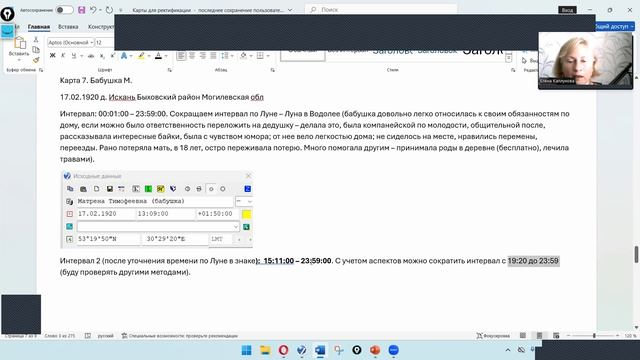Open the highlight color dropdown arrow
The height and width of the screenshot is (360, 640).
tap(149, 56)
